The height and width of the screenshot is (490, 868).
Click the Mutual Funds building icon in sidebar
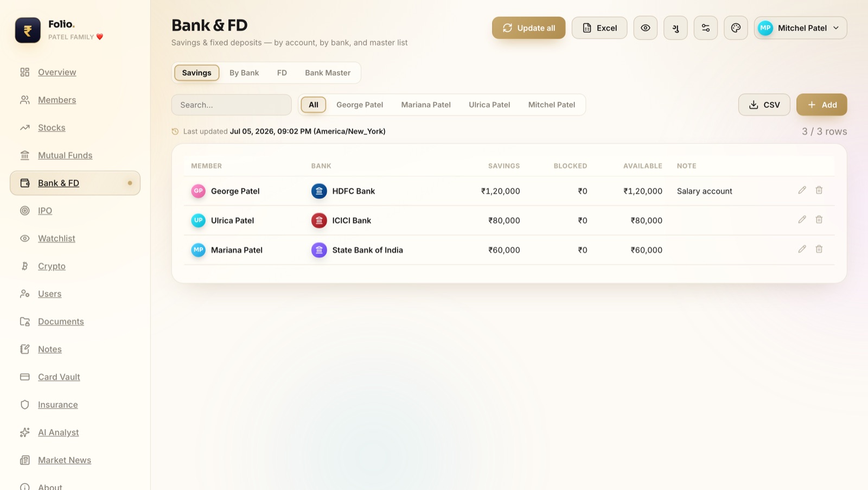pos(25,155)
